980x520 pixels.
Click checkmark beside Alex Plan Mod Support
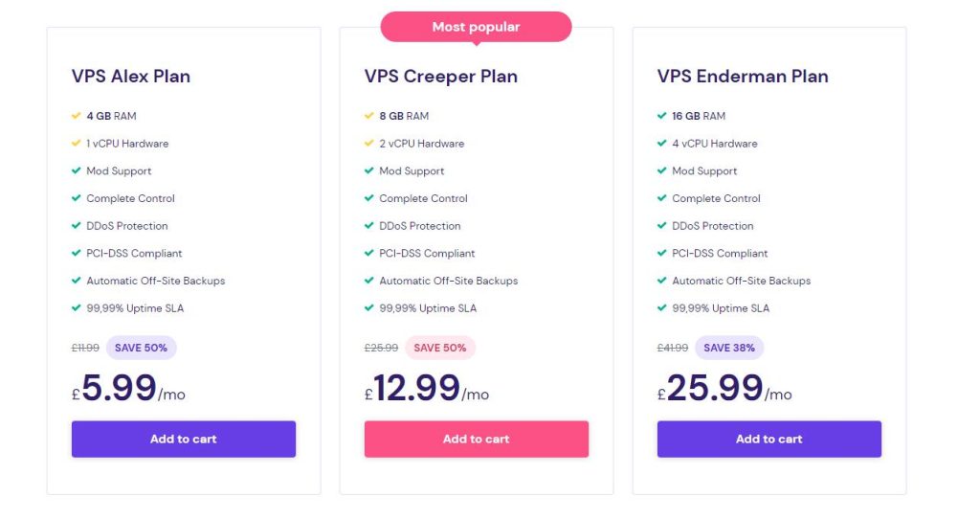[x=77, y=170]
